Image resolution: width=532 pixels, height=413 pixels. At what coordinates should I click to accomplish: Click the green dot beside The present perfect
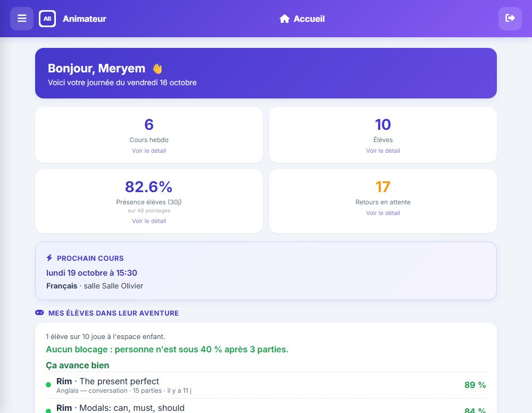click(48, 384)
